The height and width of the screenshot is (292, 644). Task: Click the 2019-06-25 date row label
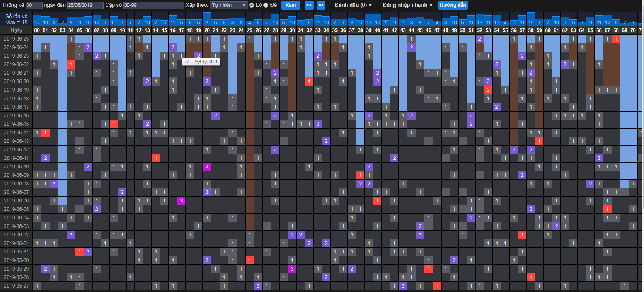pos(17,39)
